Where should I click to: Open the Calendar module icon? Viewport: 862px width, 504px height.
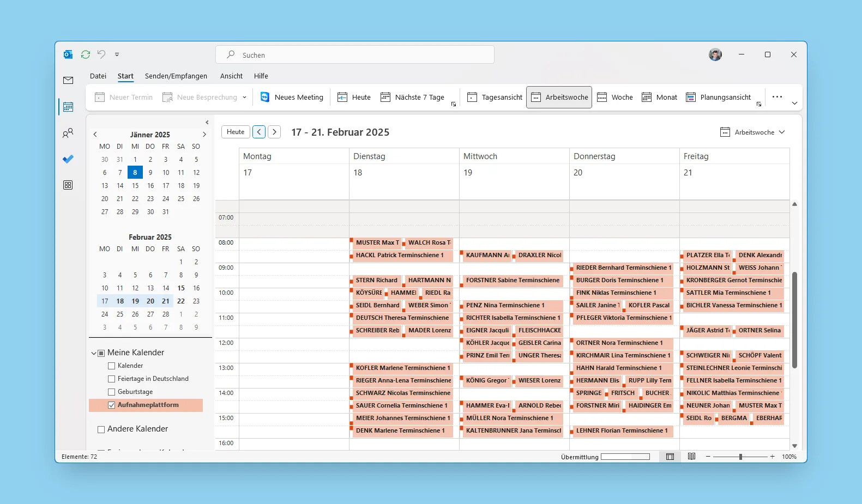[68, 107]
